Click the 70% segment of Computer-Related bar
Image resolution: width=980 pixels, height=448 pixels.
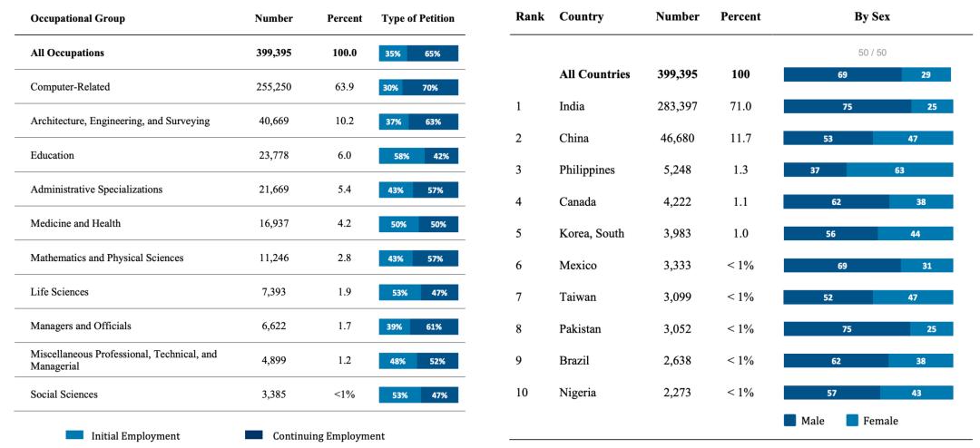[430, 88]
